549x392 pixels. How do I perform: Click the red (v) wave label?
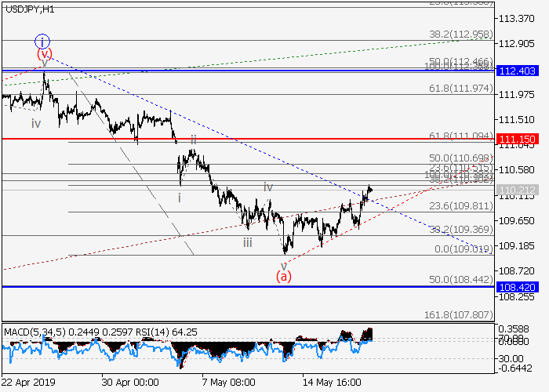coord(45,54)
